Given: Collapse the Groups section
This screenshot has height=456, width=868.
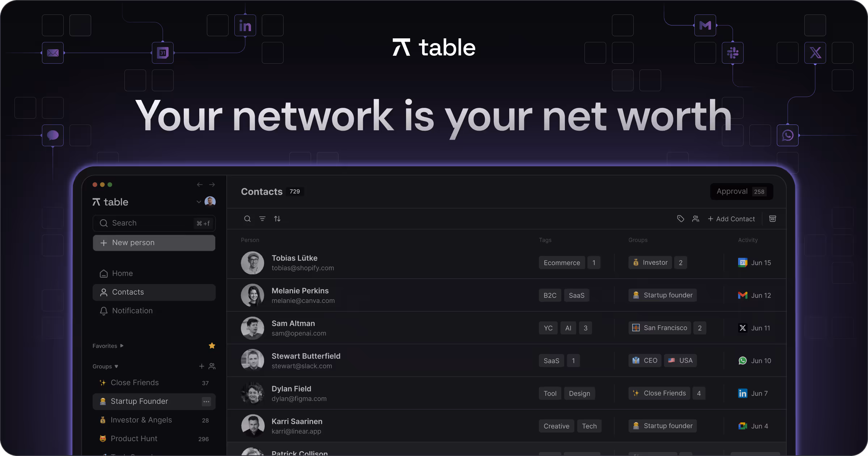Looking at the screenshot, I should (x=116, y=366).
